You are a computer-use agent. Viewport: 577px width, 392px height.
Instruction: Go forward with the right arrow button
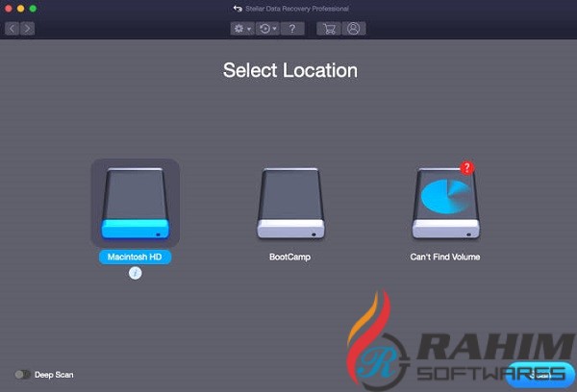click(28, 28)
